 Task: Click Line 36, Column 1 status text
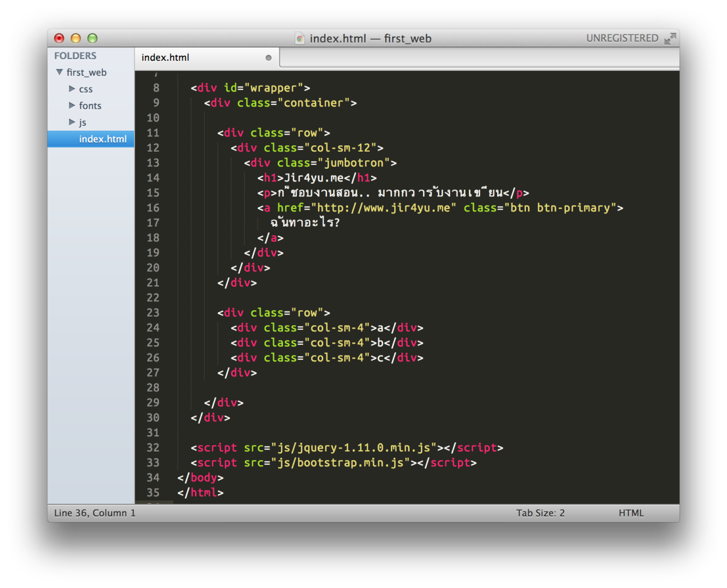point(95,513)
